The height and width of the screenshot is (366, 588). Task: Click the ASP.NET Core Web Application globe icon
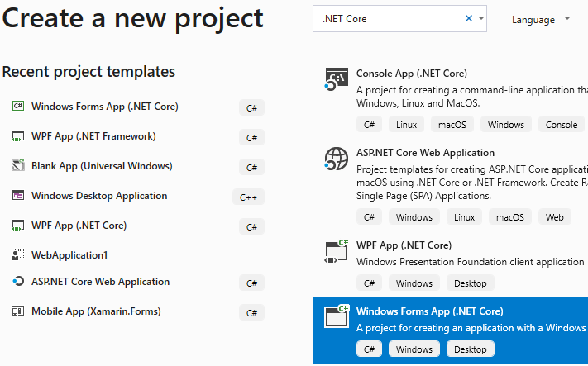[x=336, y=158]
